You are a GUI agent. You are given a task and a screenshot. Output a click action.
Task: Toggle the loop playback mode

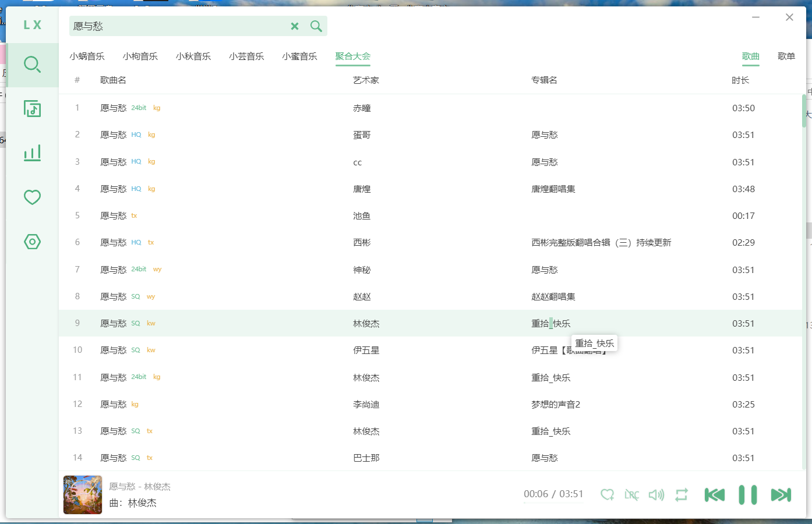(x=682, y=495)
